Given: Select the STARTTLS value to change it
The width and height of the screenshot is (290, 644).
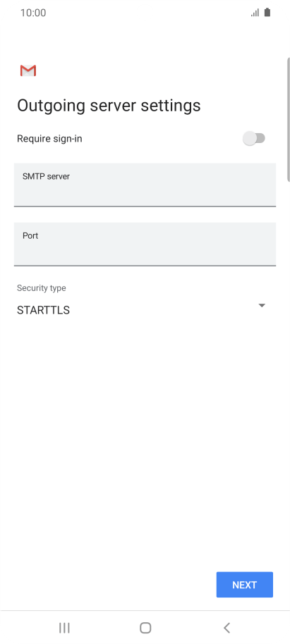Looking at the screenshot, I should (43, 310).
